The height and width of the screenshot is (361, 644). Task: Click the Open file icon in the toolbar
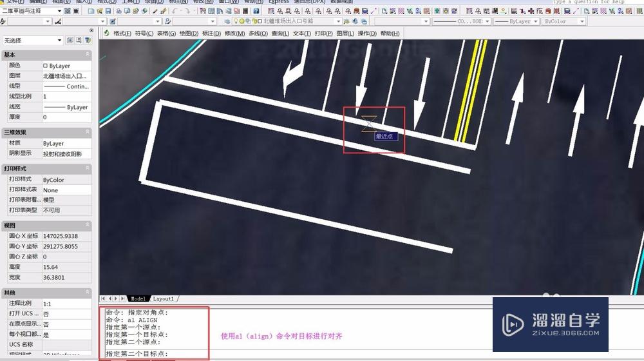pyautogui.click(x=99, y=11)
